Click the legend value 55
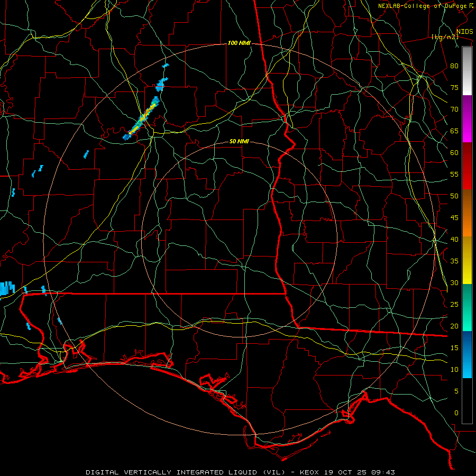Screen dimensions: 476x476 tap(454, 174)
